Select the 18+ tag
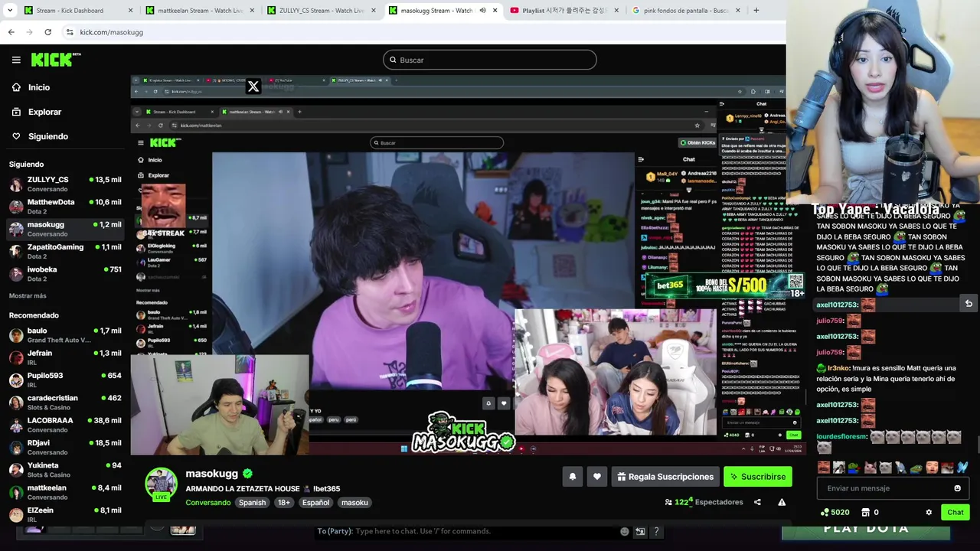 click(x=284, y=503)
